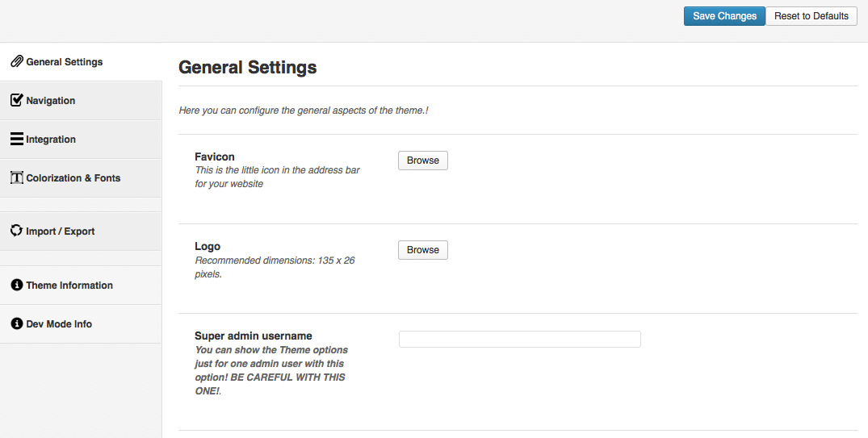Click the Reset to Defaults button

click(811, 16)
